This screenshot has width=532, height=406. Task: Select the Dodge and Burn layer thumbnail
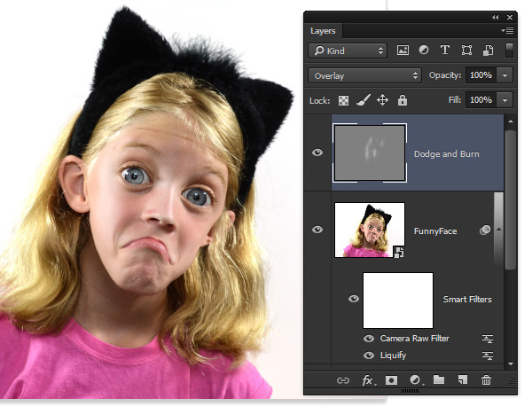370,153
